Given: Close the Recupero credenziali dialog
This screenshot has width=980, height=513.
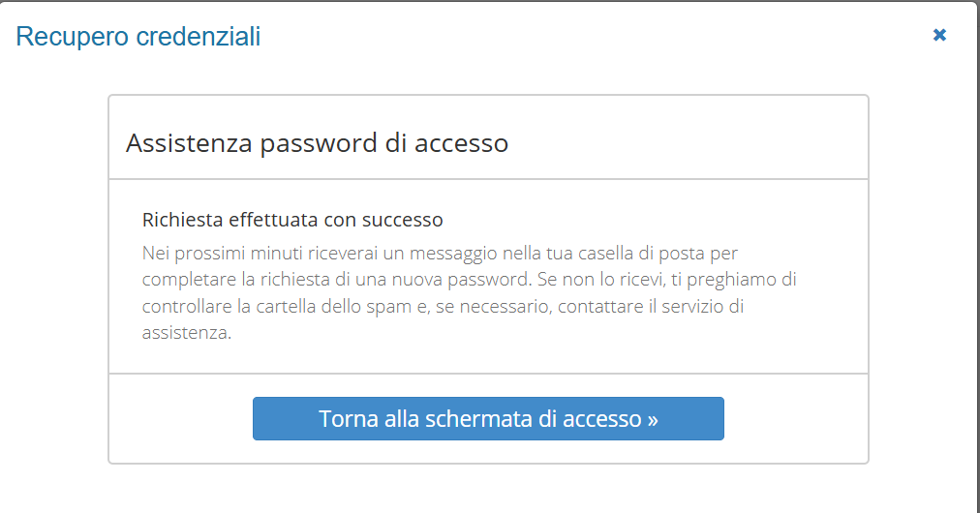Looking at the screenshot, I should [938, 36].
